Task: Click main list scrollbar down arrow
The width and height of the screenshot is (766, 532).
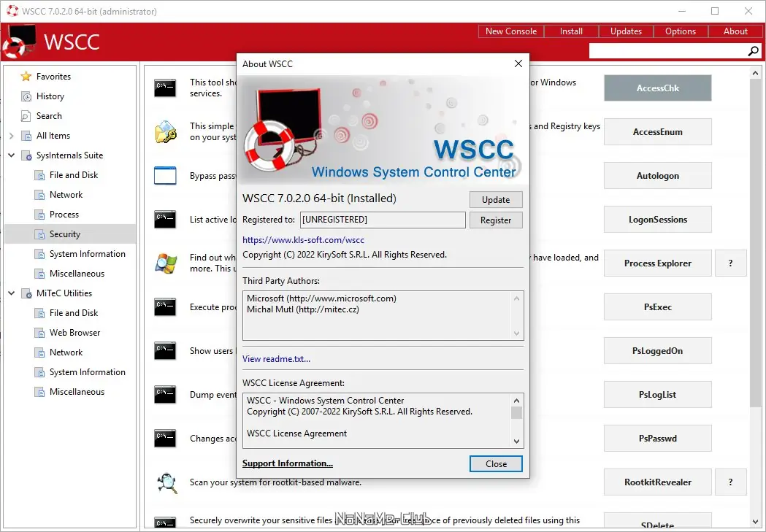Action: 755,522
